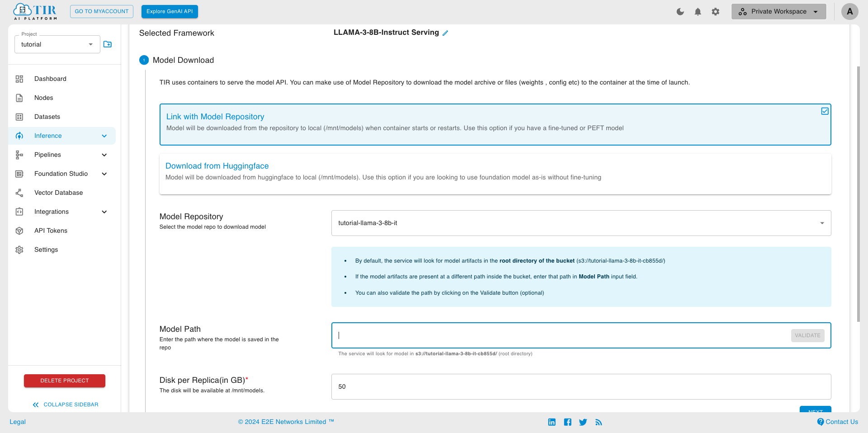Click the Pipelines sidebar icon
Screen dimensions: 868x433
[19, 155]
